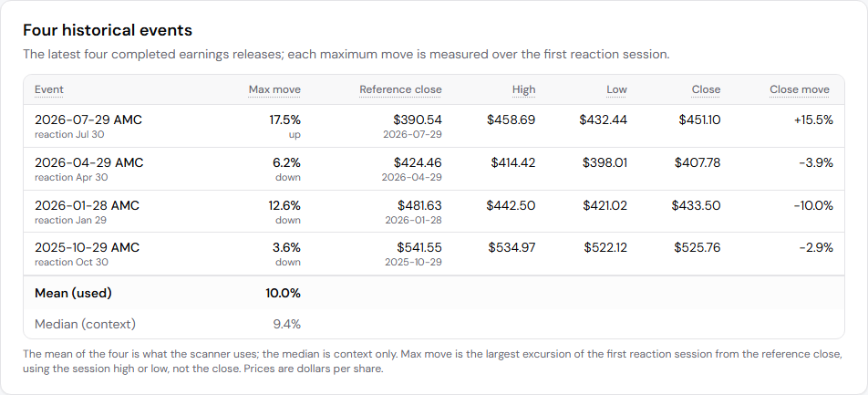The width and height of the screenshot is (868, 395).
Task: Click the +15.5% close move
Action: (813, 120)
